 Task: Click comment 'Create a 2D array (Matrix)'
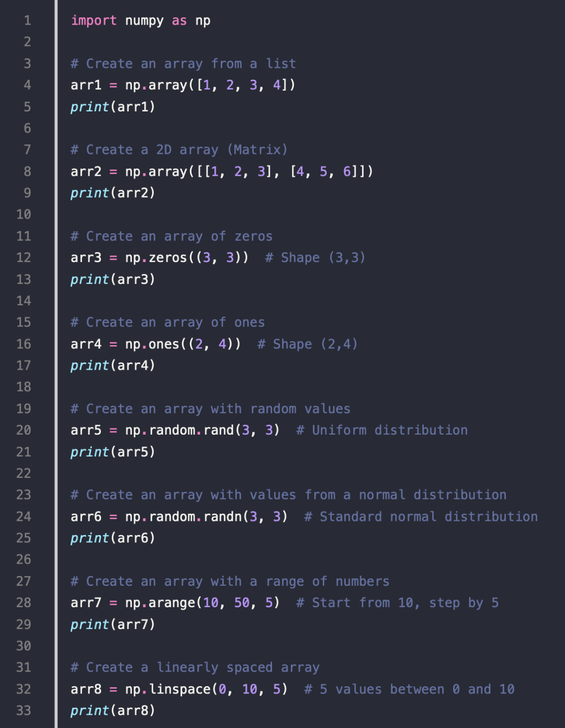[x=179, y=150]
